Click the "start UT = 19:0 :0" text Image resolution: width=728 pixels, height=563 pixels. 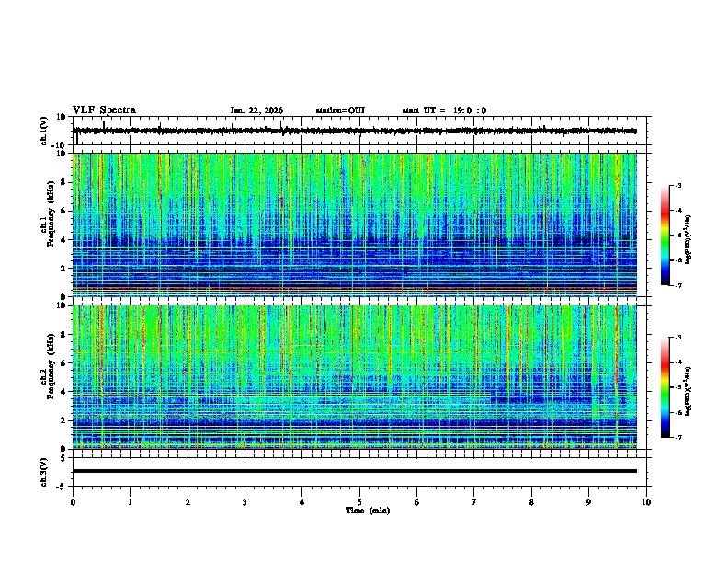(x=444, y=110)
